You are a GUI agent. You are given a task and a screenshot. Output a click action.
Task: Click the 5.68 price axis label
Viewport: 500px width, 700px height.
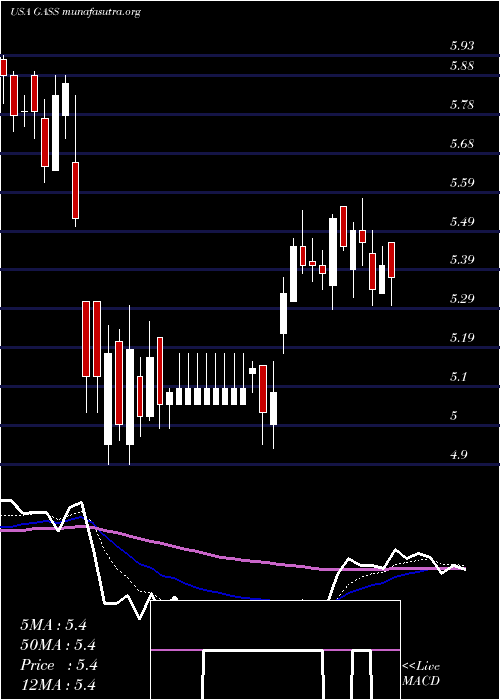pos(462,144)
